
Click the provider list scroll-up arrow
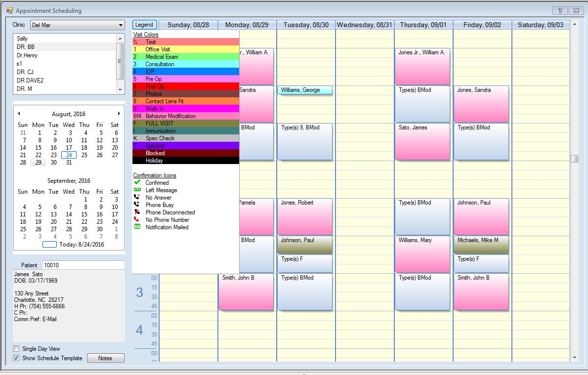(120, 38)
